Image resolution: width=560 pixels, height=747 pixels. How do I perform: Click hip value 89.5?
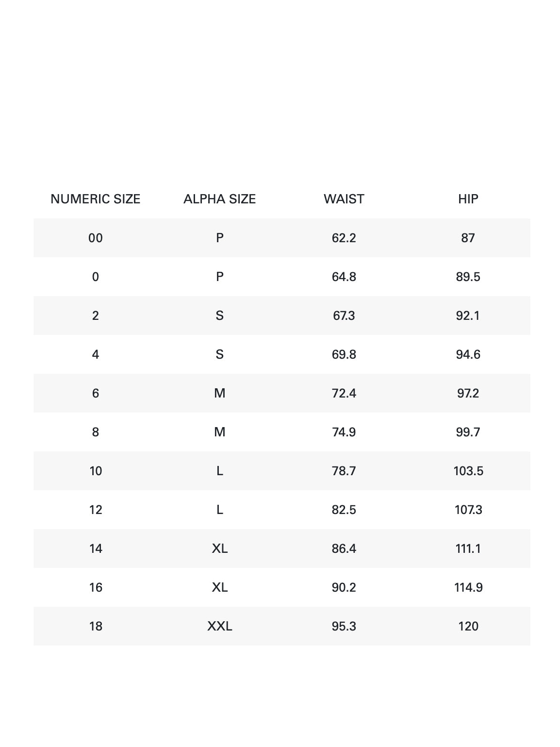pyautogui.click(x=468, y=277)
